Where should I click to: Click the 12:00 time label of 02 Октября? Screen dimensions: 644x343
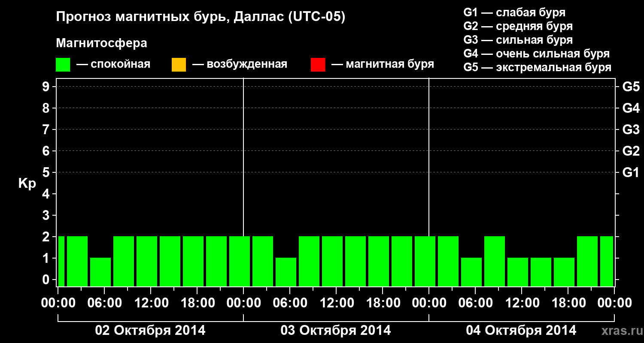coord(151,303)
